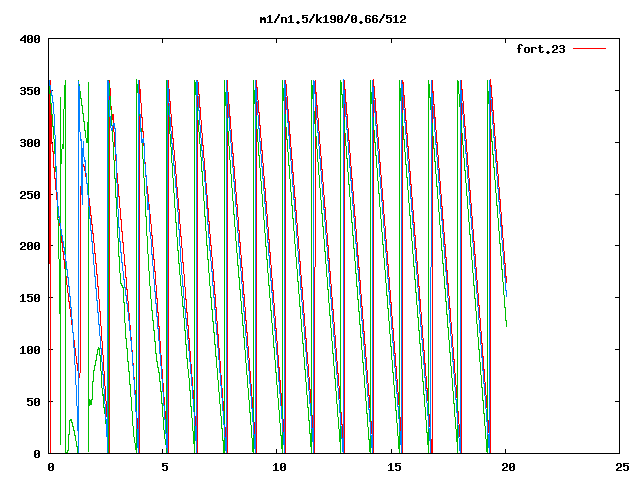Click y-axis label 200

30,246
